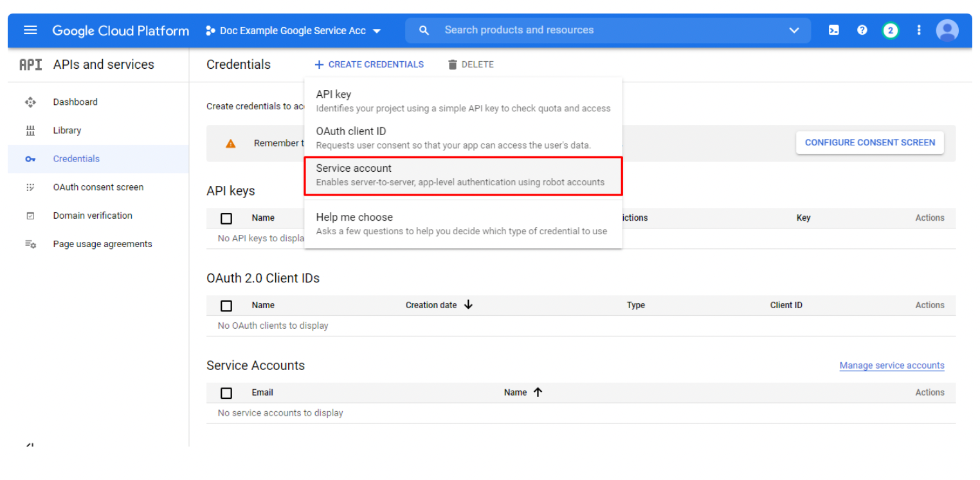Click the API keys Key column header
This screenshot has height=480, width=980.
803,218
